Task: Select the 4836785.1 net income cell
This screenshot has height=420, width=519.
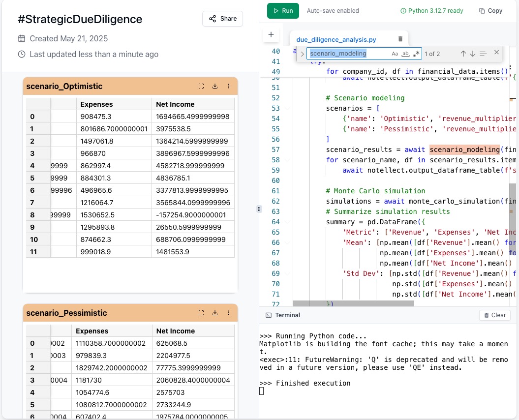Action: (193, 178)
